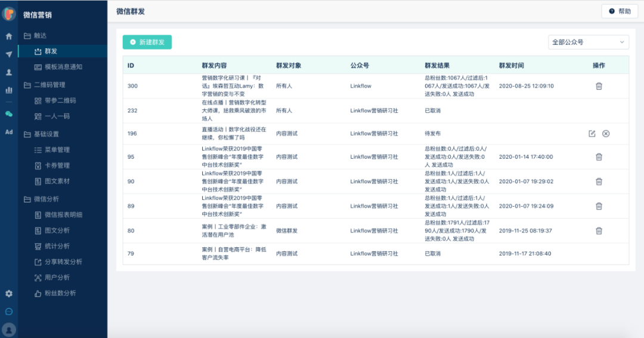644x338 pixels.
Task: Click the Linkflow account cell in row 300
Action: point(361,86)
